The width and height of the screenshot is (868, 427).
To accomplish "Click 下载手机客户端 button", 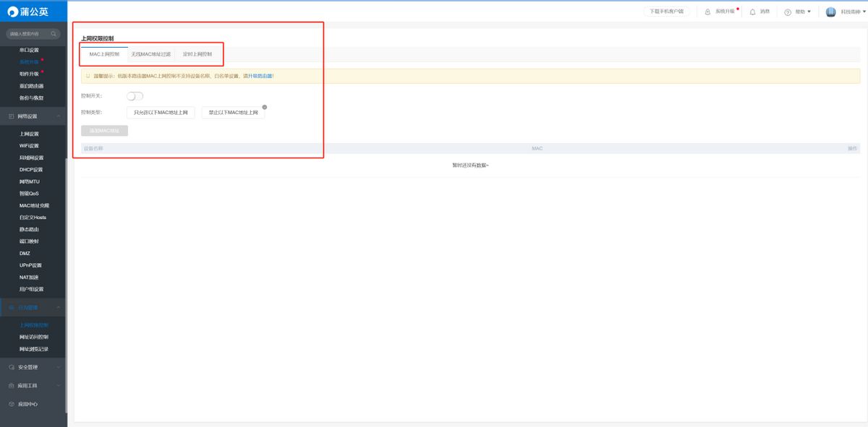I will tap(666, 12).
